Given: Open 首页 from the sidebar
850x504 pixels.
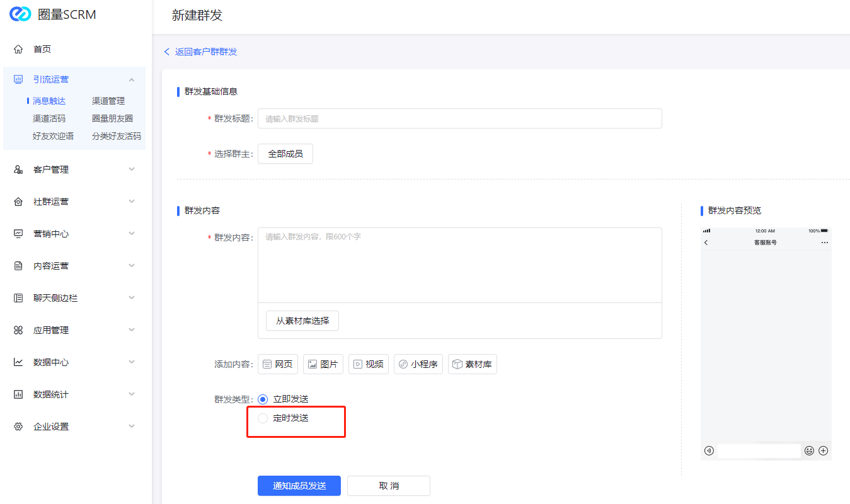Looking at the screenshot, I should [42, 49].
